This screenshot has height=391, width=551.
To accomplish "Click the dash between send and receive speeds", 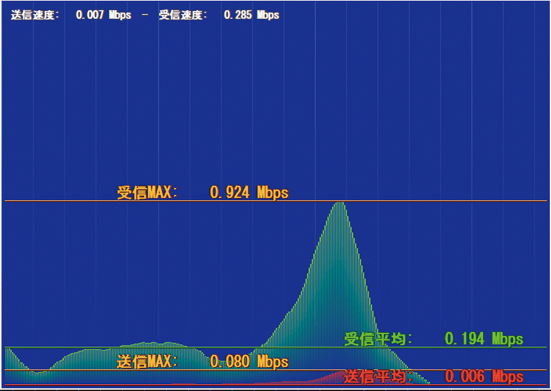I will coord(145,15).
